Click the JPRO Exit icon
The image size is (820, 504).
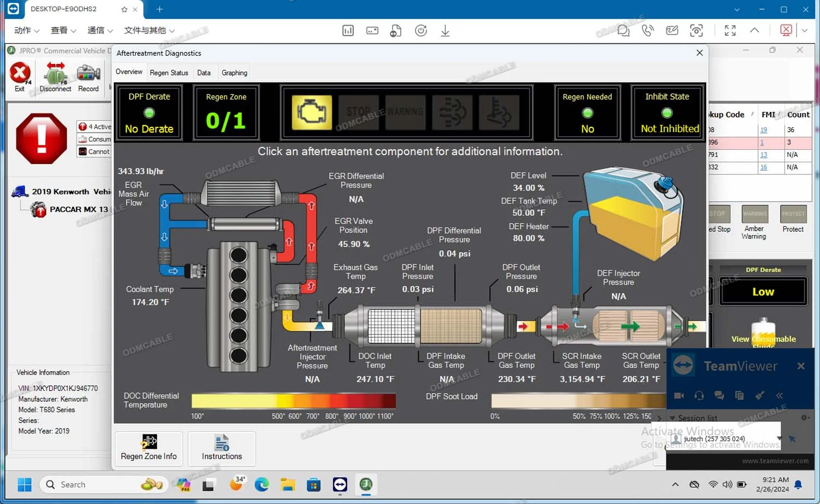point(20,77)
